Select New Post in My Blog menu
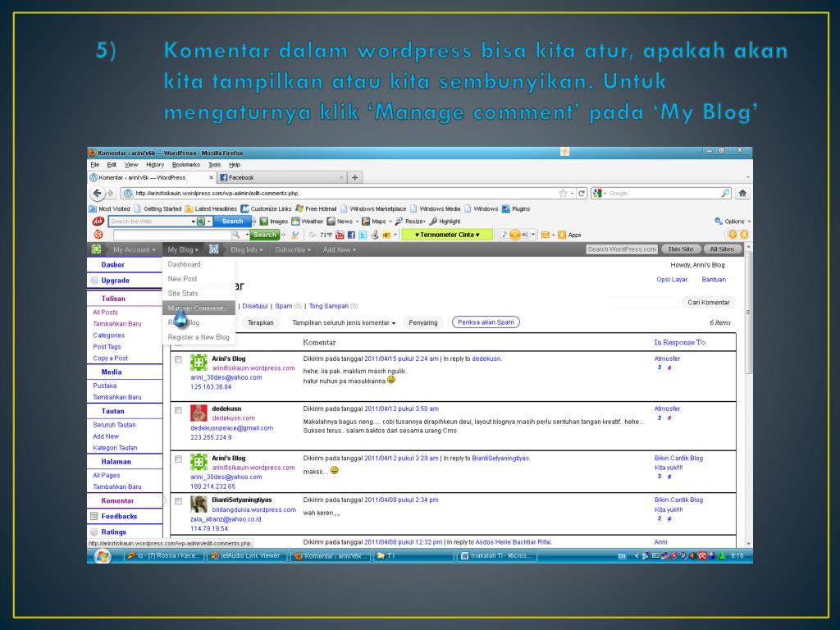Image resolution: width=840 pixels, height=630 pixels. tap(199, 279)
